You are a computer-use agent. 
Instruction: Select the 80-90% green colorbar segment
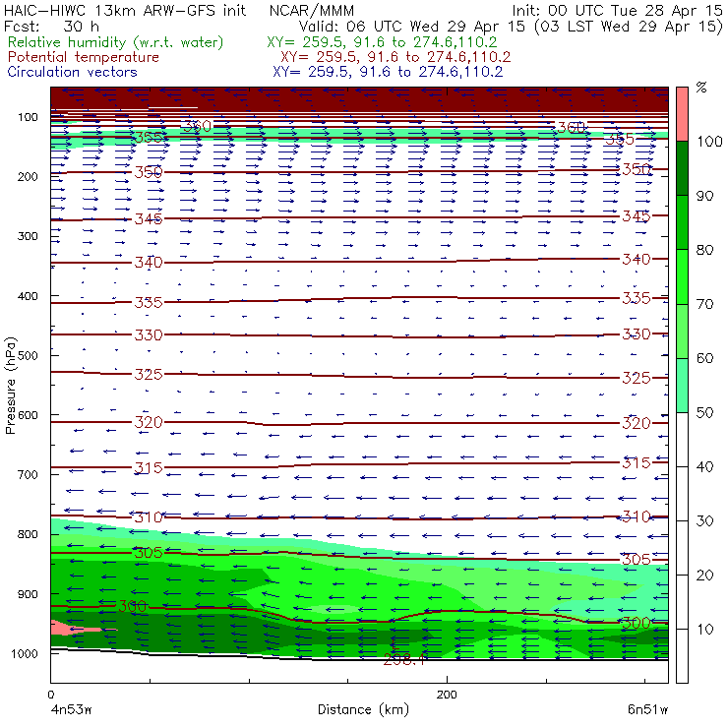coord(682,222)
